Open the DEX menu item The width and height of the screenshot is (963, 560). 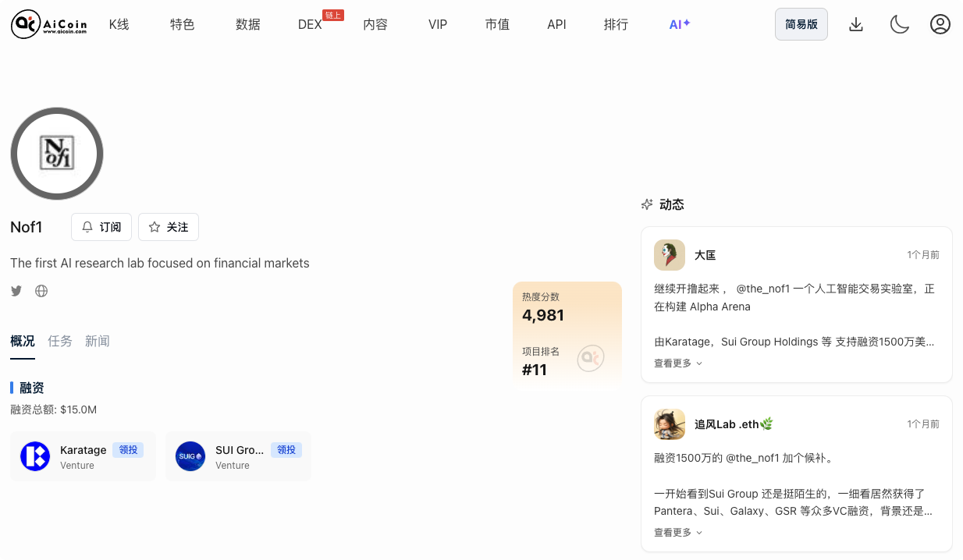pyautogui.click(x=310, y=24)
